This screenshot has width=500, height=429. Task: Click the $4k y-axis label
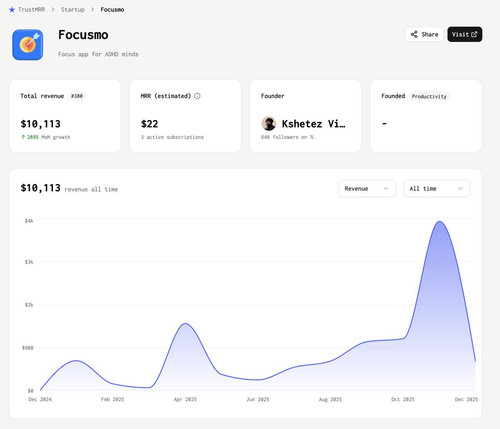point(29,221)
